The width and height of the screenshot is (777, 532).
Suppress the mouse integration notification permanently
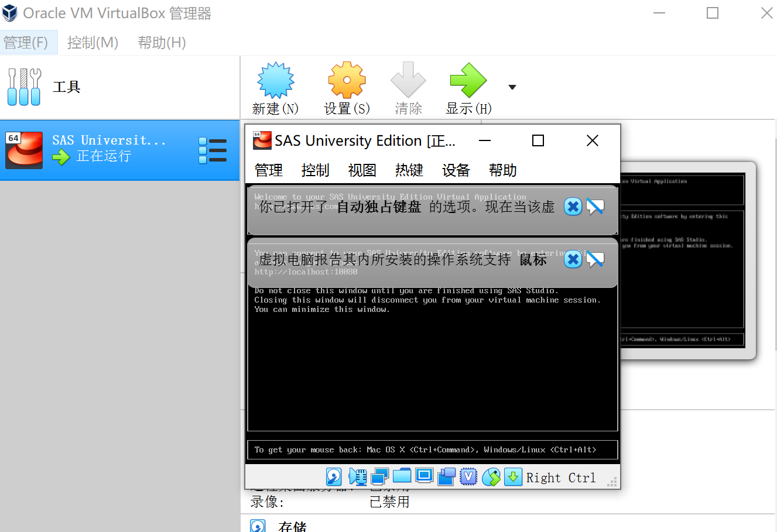pyautogui.click(x=595, y=259)
